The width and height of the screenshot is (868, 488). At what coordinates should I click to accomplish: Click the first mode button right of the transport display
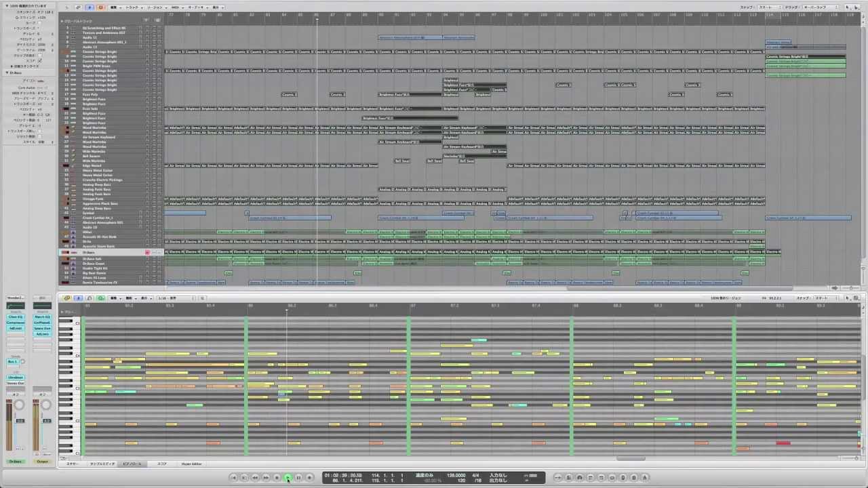point(557,478)
